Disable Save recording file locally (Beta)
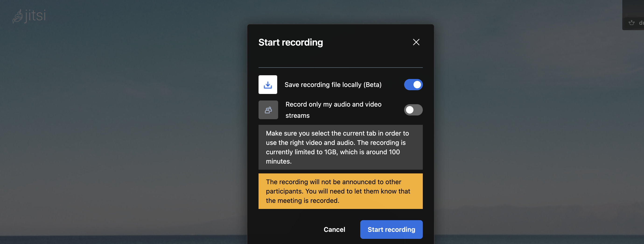 point(413,84)
